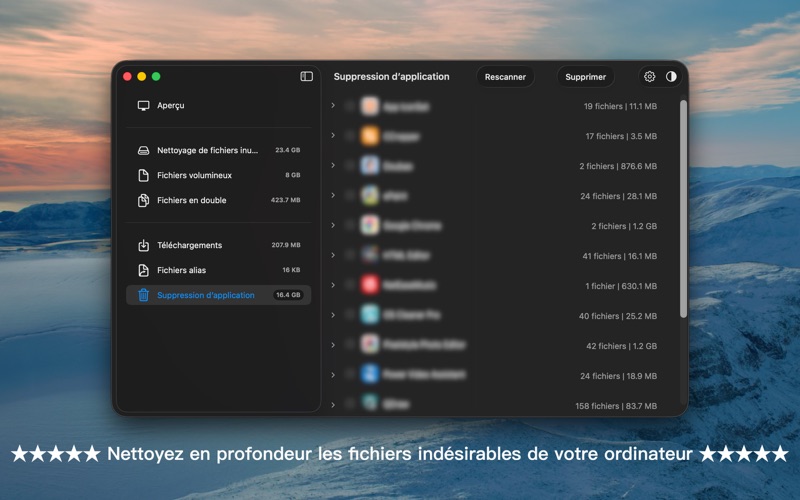Viewport: 800px width, 500px height.
Task: Click the yellow minimize window button
Action: pyautogui.click(x=142, y=77)
